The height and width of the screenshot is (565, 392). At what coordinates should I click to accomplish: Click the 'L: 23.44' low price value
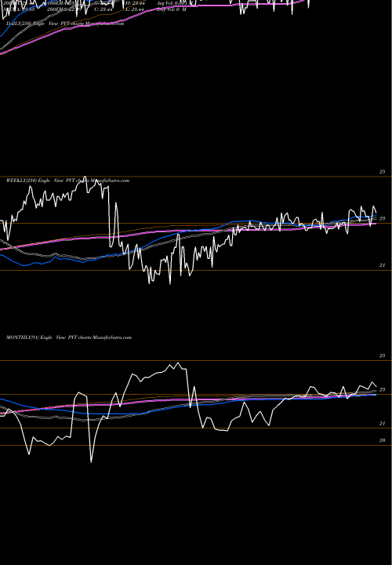click(x=135, y=9)
